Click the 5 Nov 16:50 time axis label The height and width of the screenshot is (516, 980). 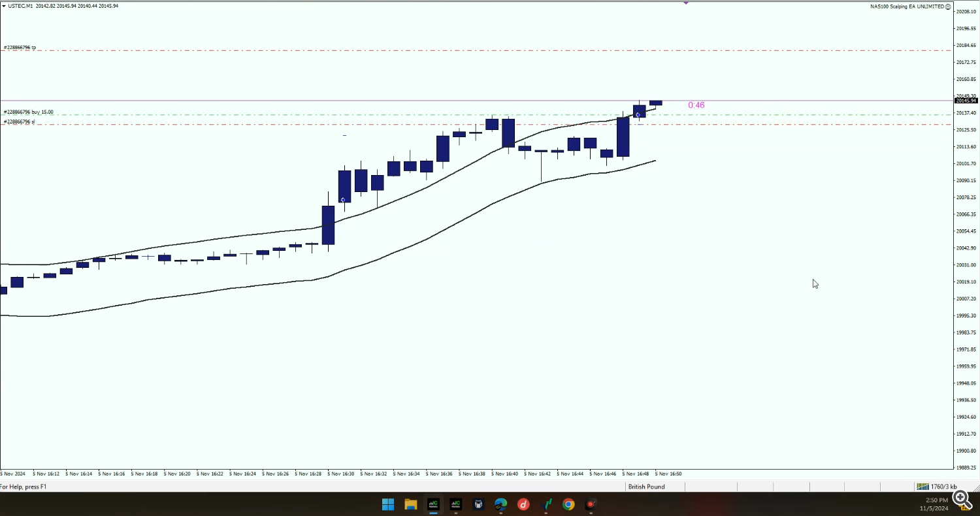668,474
